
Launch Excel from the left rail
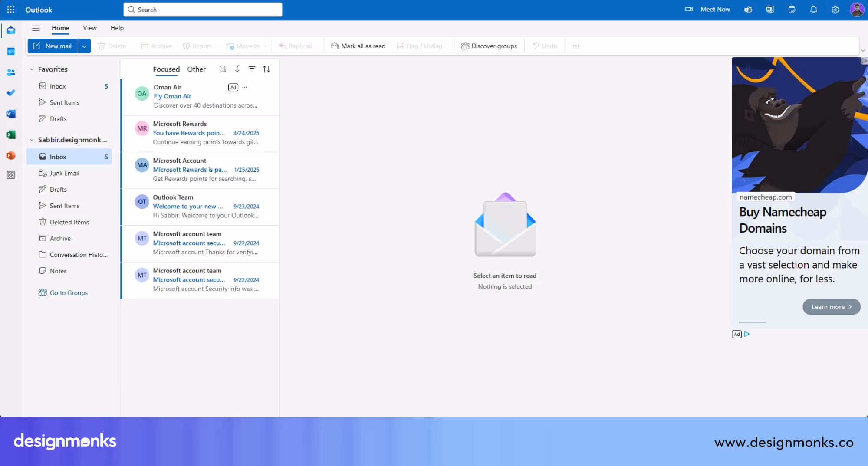[x=11, y=135]
